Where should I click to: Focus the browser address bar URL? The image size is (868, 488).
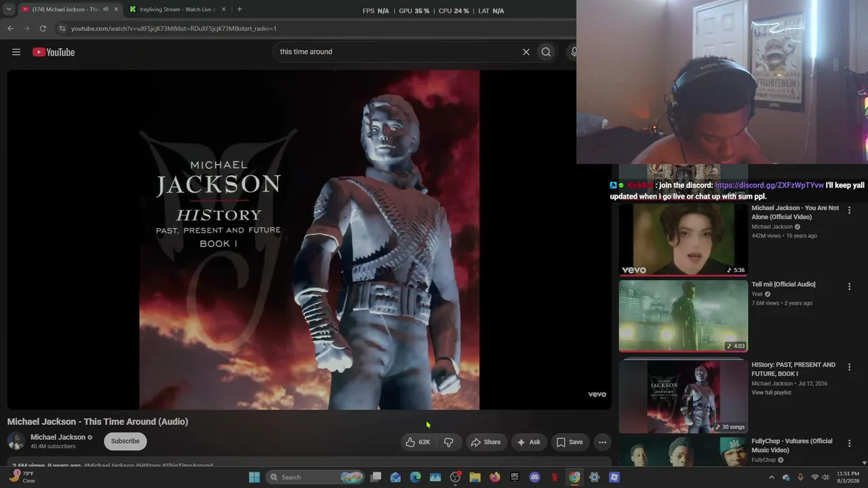(174, 28)
